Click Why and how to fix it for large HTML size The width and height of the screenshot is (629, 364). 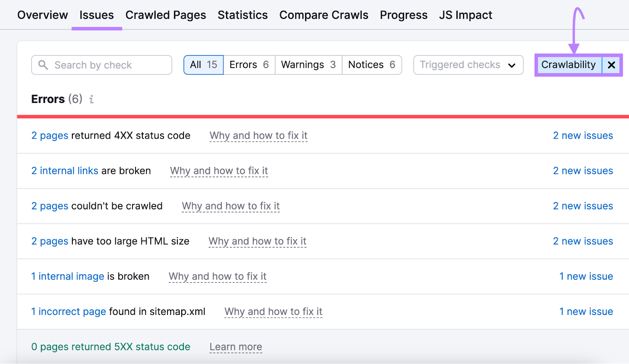click(x=257, y=241)
